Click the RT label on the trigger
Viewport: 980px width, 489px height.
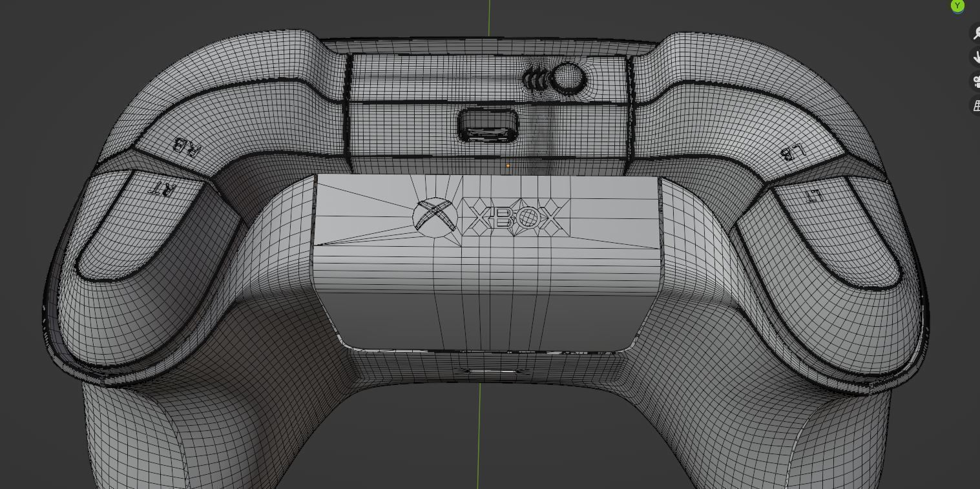(163, 189)
